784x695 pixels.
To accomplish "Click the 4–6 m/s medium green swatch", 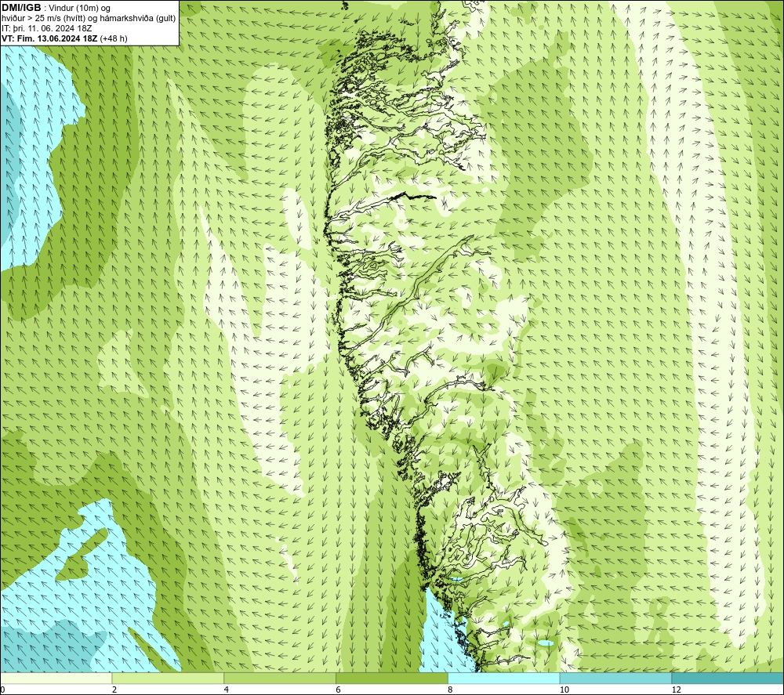I will click(x=280, y=678).
